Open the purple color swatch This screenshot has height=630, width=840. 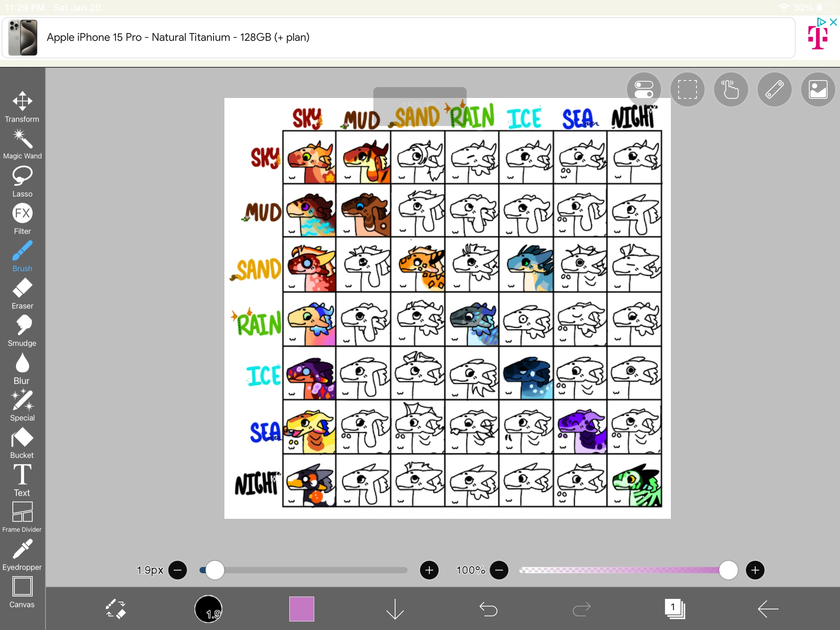tap(301, 609)
